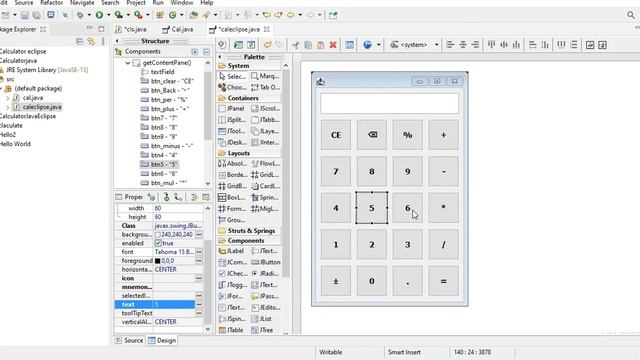Screen dimensions: 640x360
Task: Open the Refactor menu
Action: [x=51, y=3]
